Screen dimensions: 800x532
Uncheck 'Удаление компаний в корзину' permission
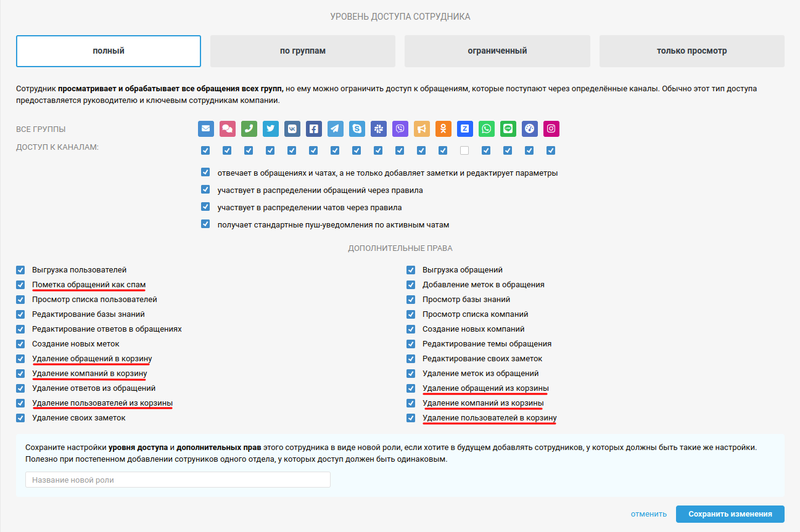[20, 374]
